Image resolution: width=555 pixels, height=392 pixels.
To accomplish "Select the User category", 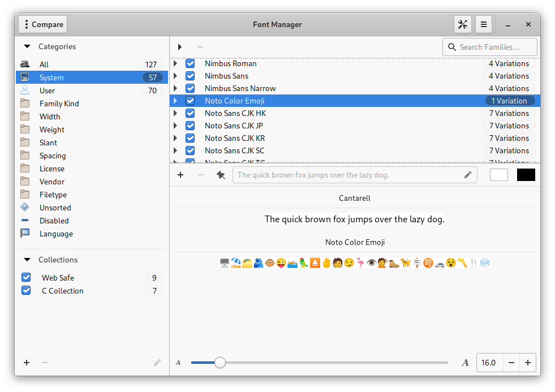I will click(47, 91).
